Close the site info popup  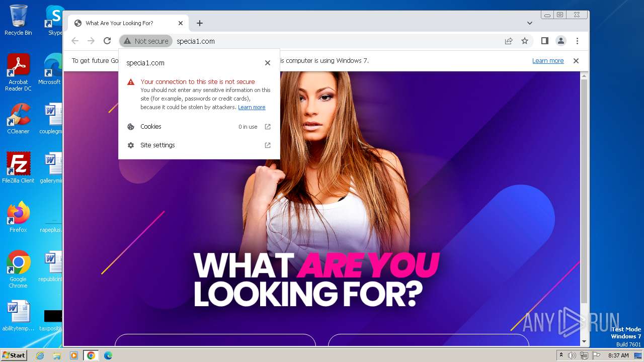268,63
